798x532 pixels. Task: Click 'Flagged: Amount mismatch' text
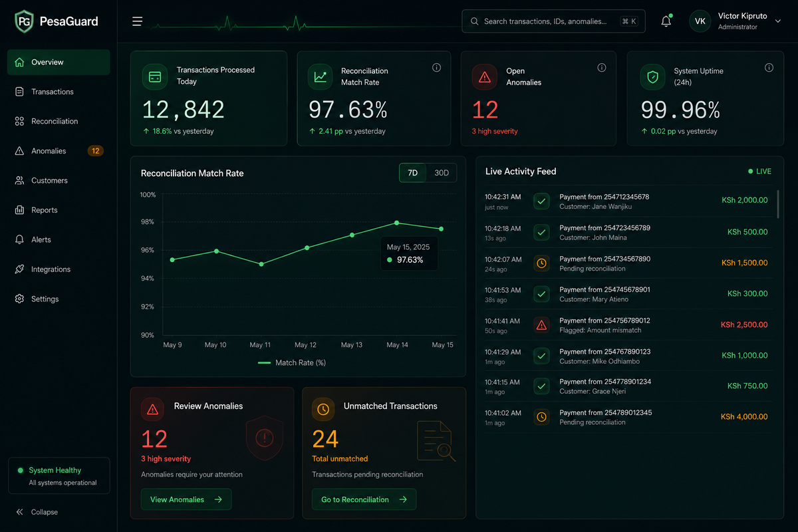point(600,331)
